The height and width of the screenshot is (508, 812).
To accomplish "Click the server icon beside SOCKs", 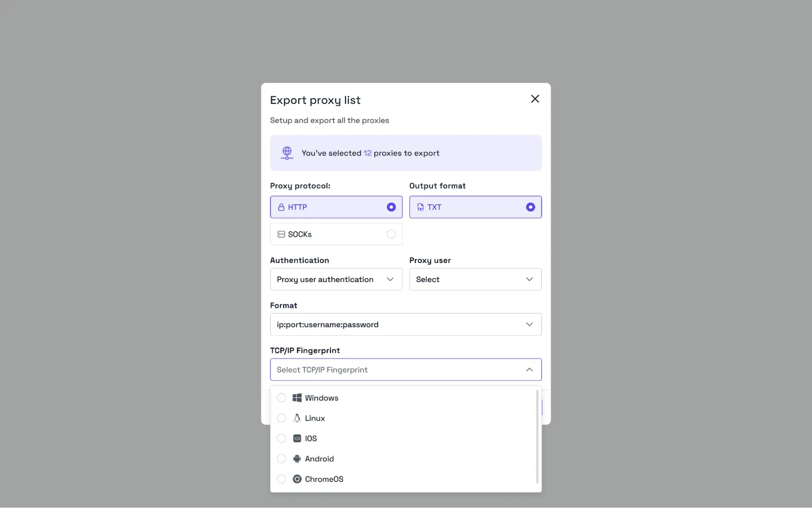I will [x=281, y=234].
